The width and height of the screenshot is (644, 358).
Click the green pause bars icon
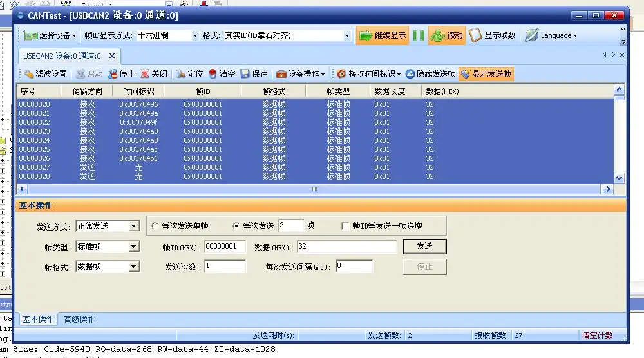click(x=419, y=35)
